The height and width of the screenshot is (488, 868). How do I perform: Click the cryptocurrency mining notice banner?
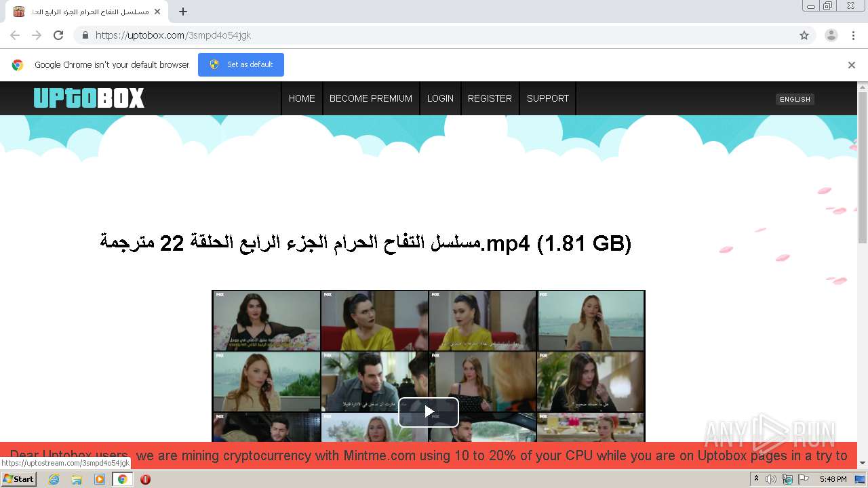pyautogui.click(x=429, y=455)
